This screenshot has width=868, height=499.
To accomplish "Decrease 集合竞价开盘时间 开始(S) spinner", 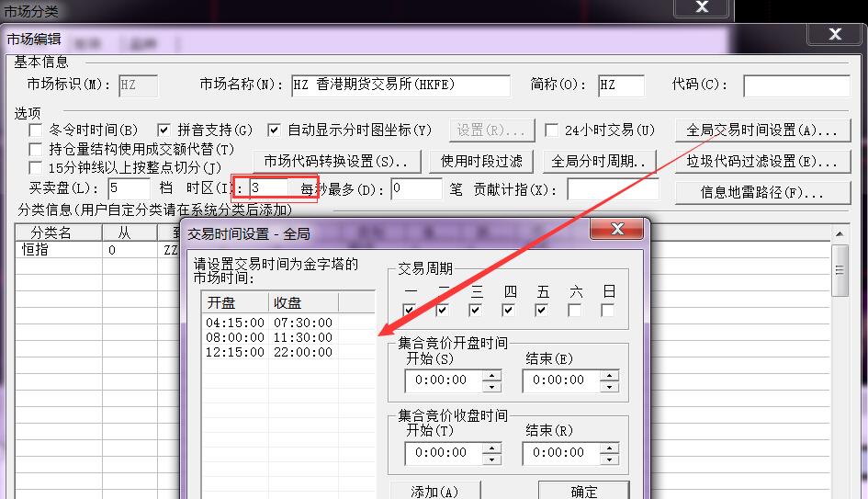I will point(491,387).
